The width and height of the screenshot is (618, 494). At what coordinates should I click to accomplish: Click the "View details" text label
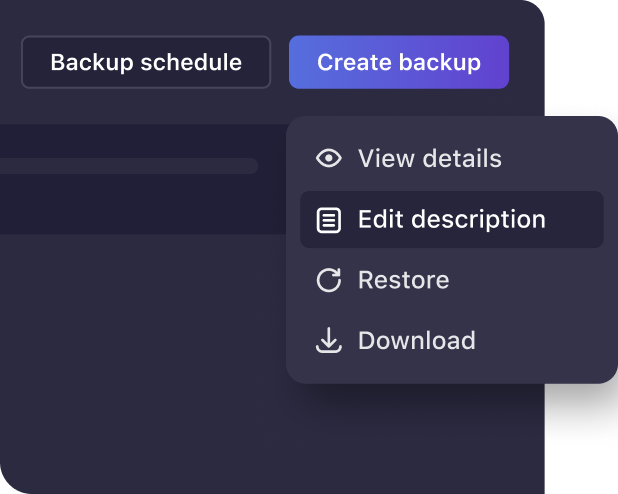pos(430,158)
